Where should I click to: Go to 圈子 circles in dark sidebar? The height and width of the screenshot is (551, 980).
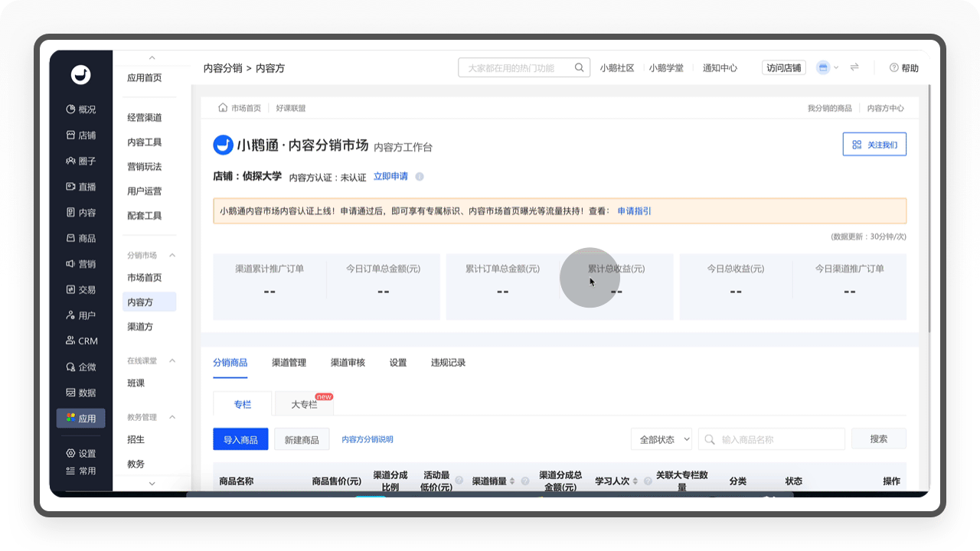tap(80, 161)
